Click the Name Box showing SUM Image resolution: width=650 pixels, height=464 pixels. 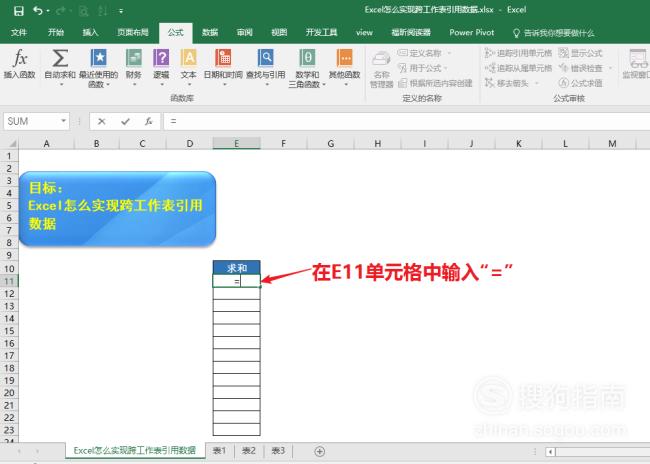[x=31, y=121]
